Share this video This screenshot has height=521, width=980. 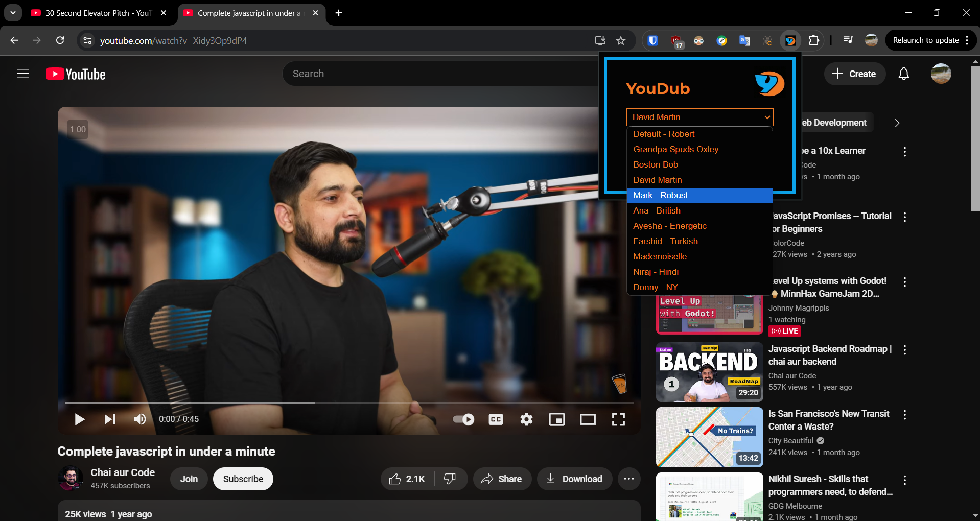502,479
